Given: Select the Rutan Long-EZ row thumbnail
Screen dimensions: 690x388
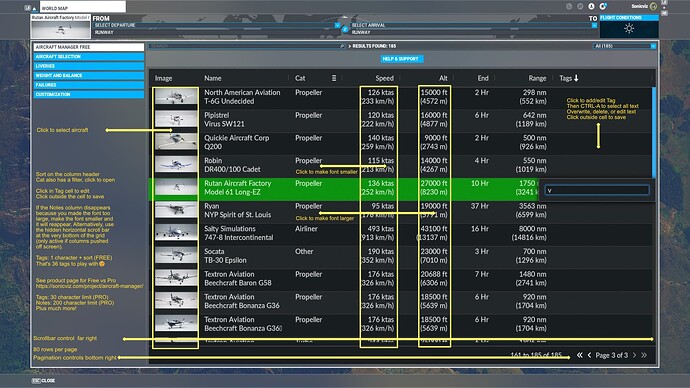Looking at the screenshot, I should (x=176, y=188).
